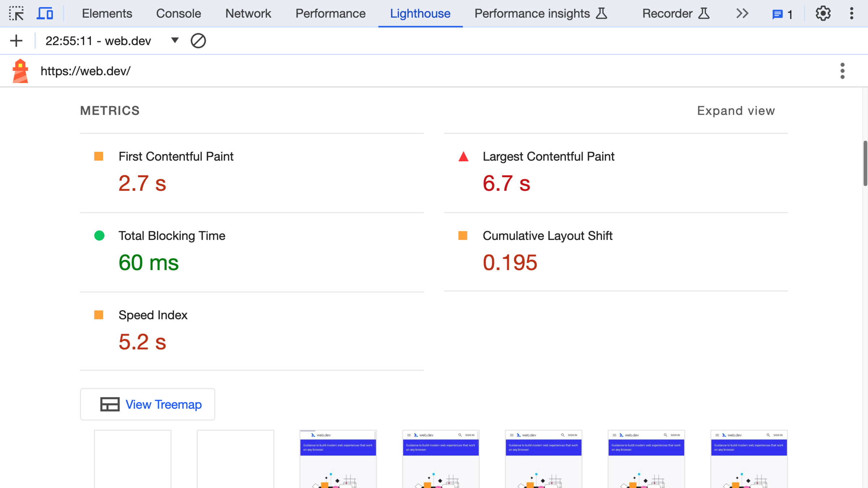Click the new report plus icon
The height and width of the screenshot is (488, 868).
(x=16, y=41)
